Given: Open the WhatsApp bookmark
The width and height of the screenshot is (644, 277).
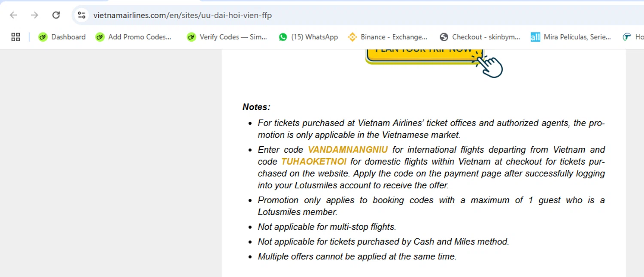Looking at the screenshot, I should pos(308,37).
